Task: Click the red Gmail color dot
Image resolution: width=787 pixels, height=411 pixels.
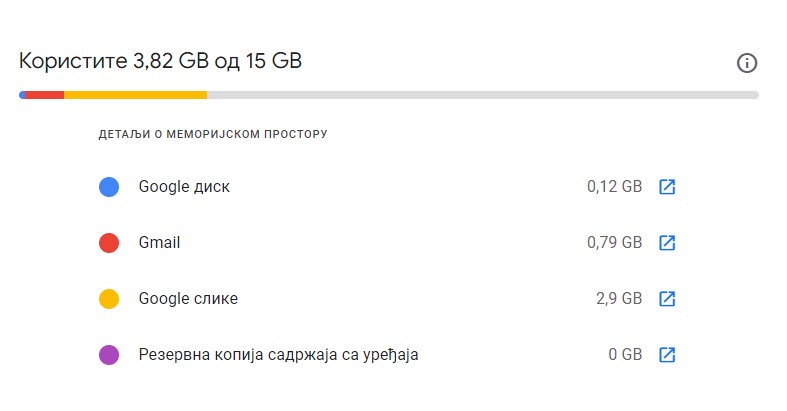Action: coord(109,243)
